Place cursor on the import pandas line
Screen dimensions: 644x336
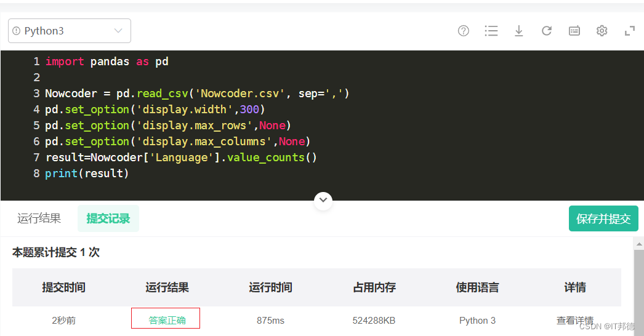click(x=107, y=62)
